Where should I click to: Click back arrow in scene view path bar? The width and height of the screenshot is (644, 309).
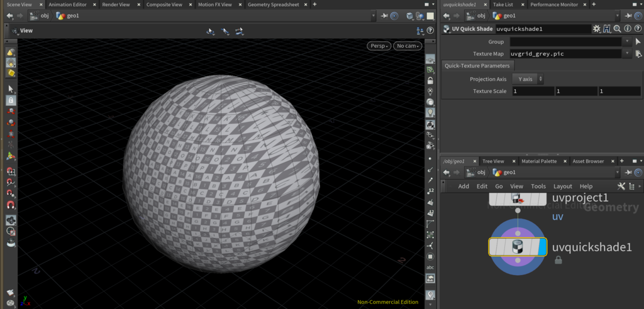tap(10, 16)
